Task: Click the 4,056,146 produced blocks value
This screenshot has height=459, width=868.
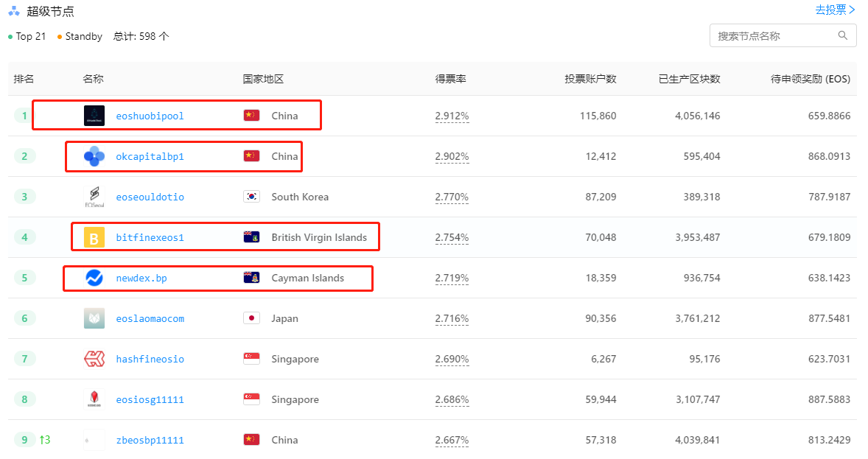Action: point(698,116)
